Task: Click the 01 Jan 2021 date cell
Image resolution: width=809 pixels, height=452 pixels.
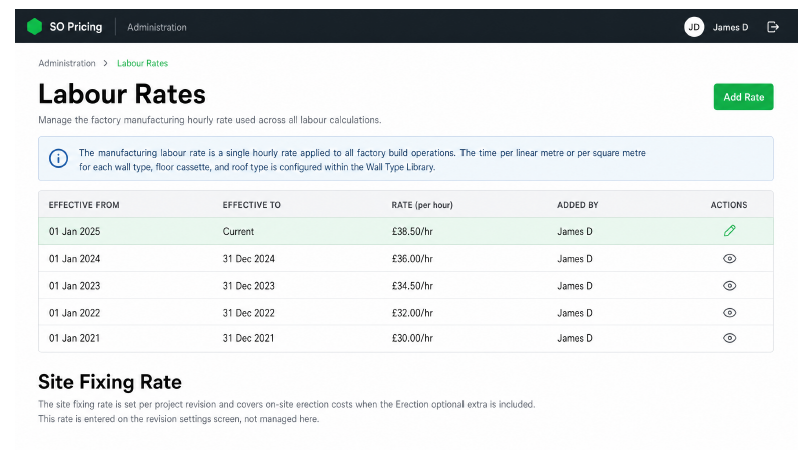Action: coord(75,338)
